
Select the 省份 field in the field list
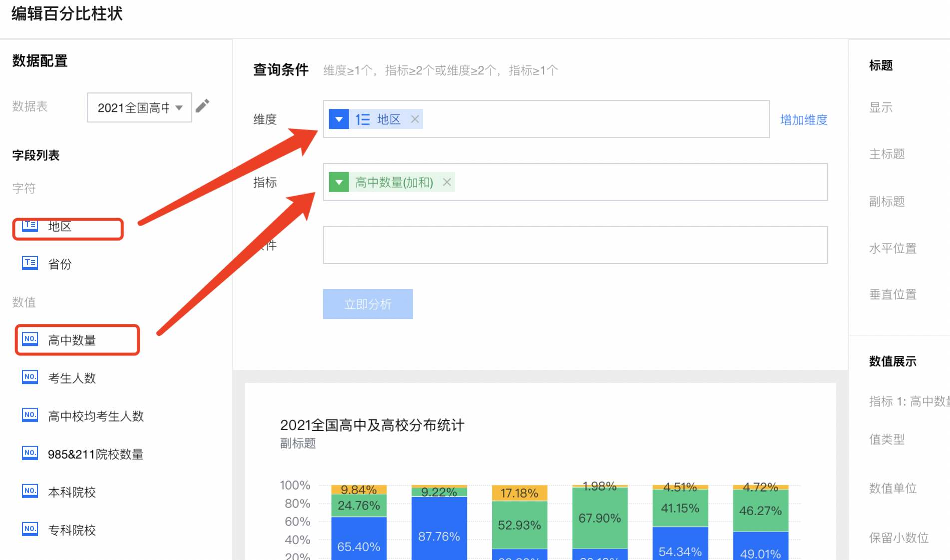tap(60, 264)
